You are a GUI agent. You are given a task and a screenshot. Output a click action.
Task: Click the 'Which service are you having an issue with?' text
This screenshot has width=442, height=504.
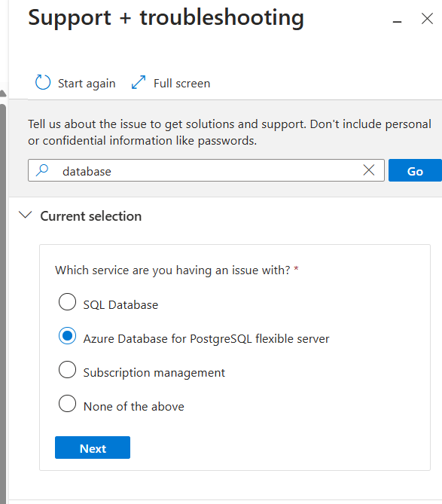tap(172, 270)
